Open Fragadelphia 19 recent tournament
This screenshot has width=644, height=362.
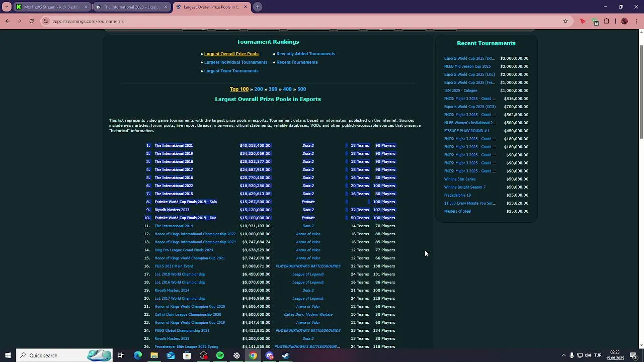point(457,195)
